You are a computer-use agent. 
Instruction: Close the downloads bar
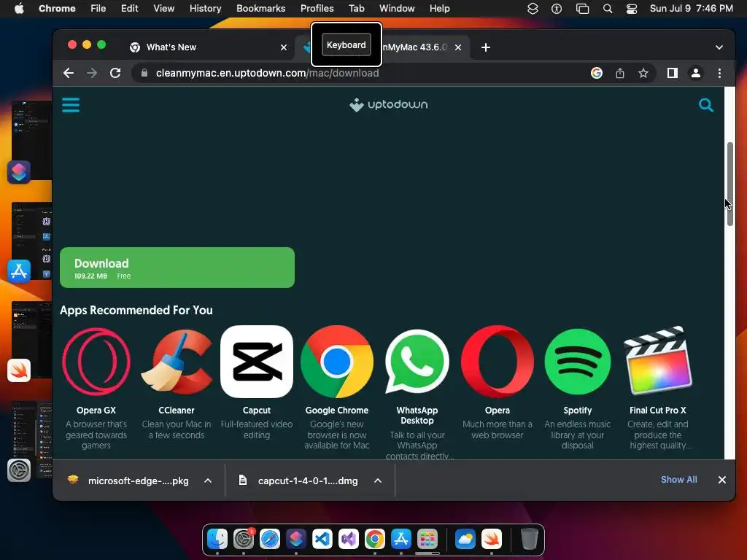tap(721, 480)
